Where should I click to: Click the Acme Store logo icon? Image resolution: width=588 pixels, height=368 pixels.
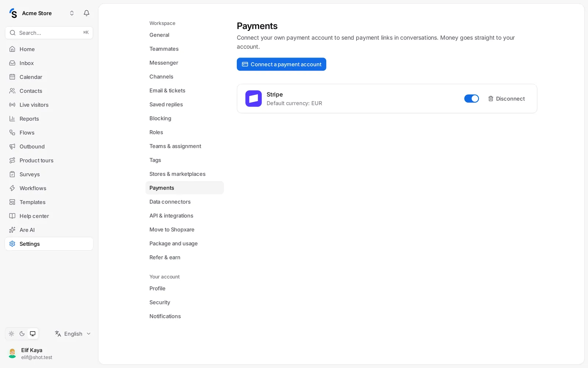(x=13, y=13)
